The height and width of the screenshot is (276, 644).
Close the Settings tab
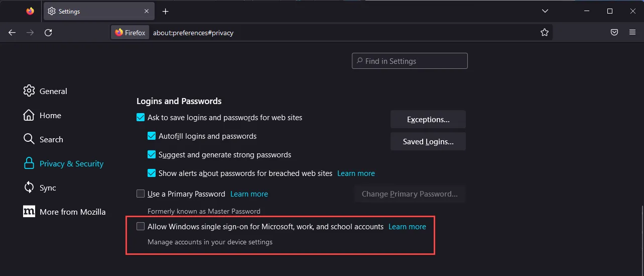tap(147, 11)
